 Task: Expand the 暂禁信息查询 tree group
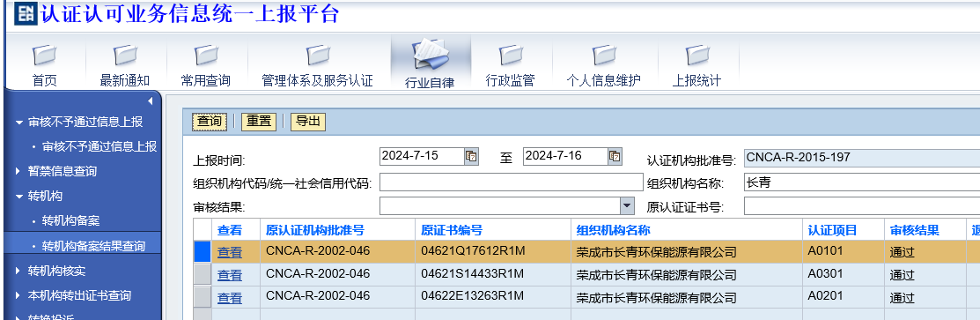(x=19, y=171)
